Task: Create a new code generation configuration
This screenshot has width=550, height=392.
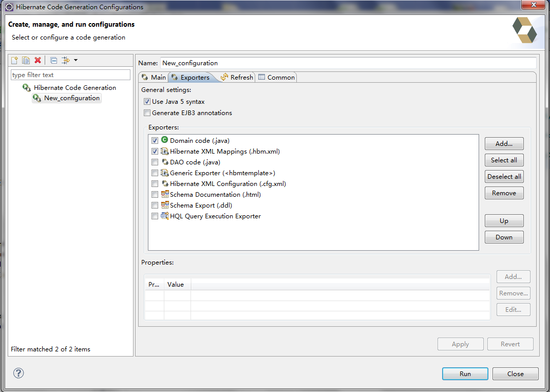Action: tap(14, 60)
